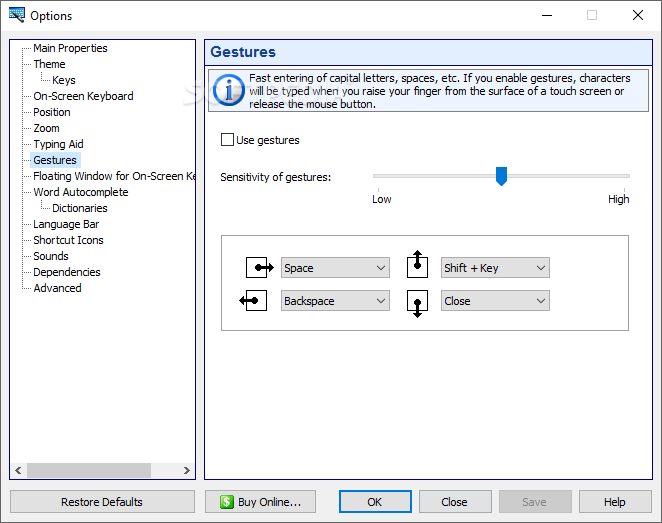Select Dependencies in the tree
Image resolution: width=662 pixels, height=523 pixels.
tap(67, 272)
